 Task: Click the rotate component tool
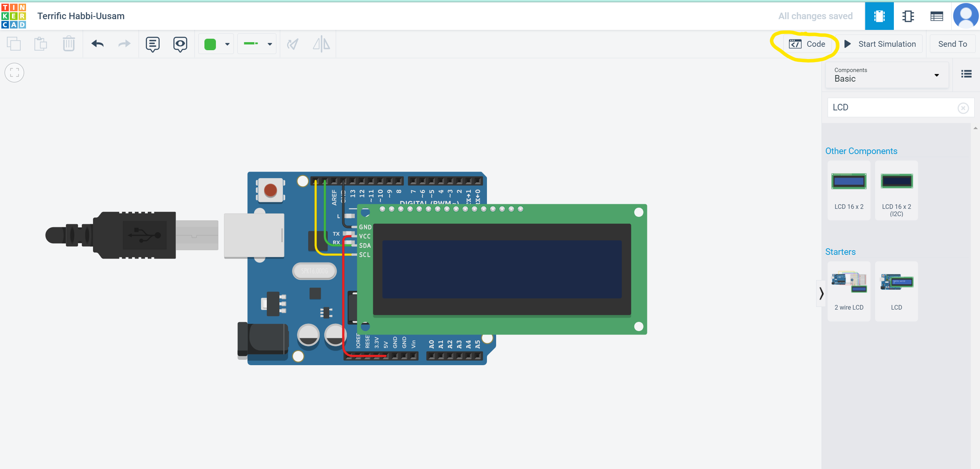(293, 44)
